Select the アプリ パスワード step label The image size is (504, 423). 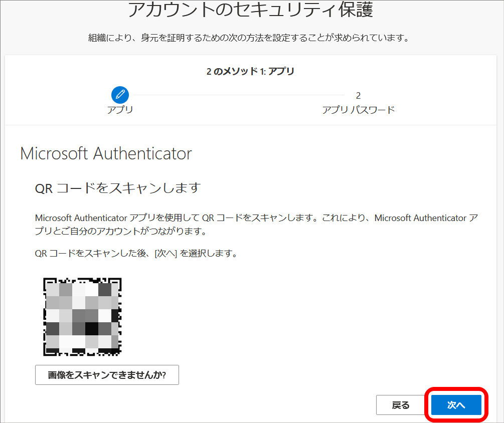(x=359, y=110)
